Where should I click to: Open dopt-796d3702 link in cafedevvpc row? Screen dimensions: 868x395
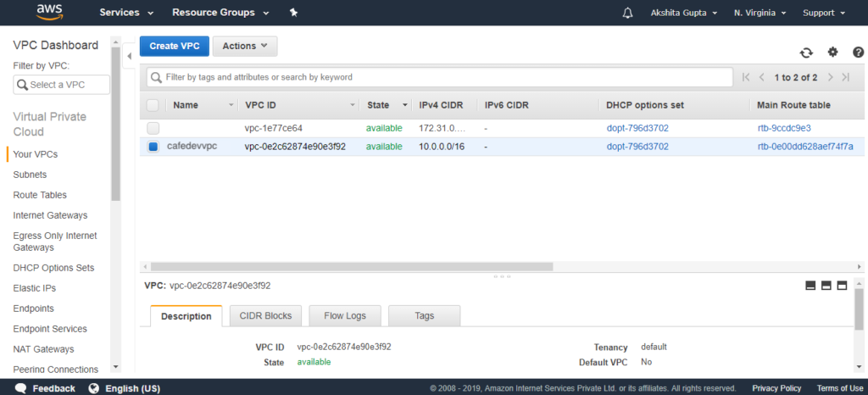(637, 147)
